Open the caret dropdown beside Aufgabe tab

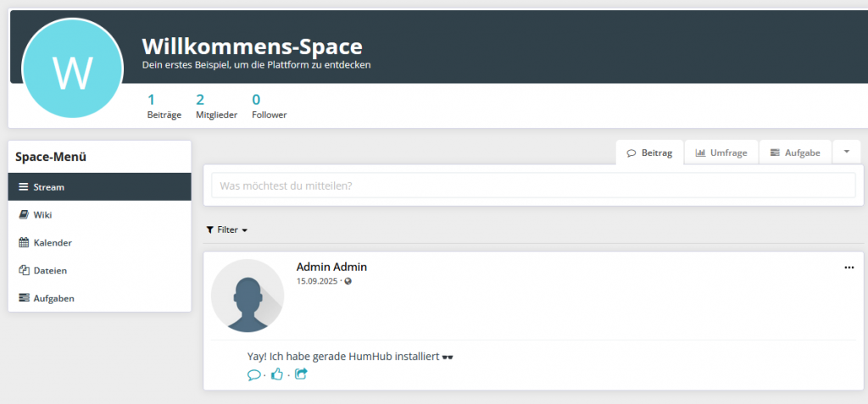[x=846, y=152]
